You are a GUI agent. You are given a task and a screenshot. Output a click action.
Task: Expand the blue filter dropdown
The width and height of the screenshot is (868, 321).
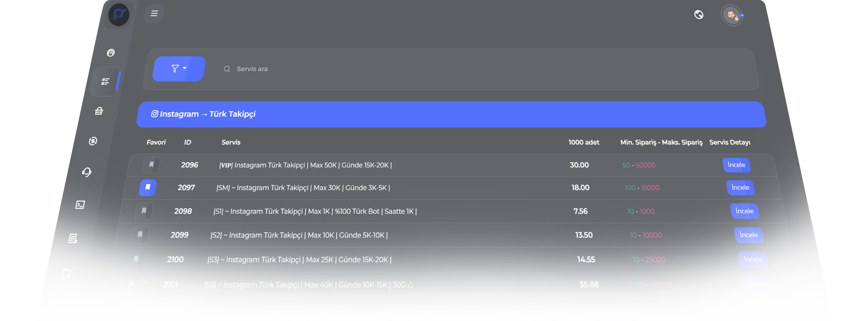point(179,69)
